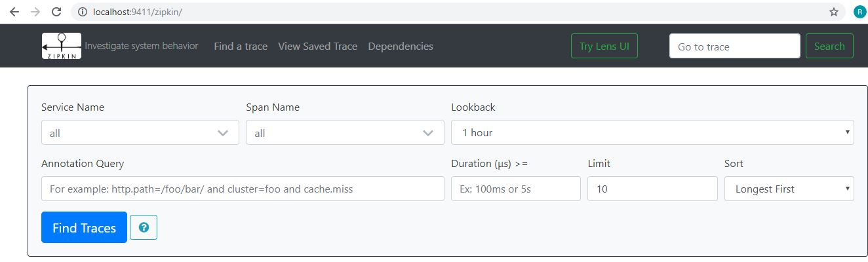Screen dimensions: 868x262
Task: Expand the Span Name dropdown
Action: coord(345,133)
